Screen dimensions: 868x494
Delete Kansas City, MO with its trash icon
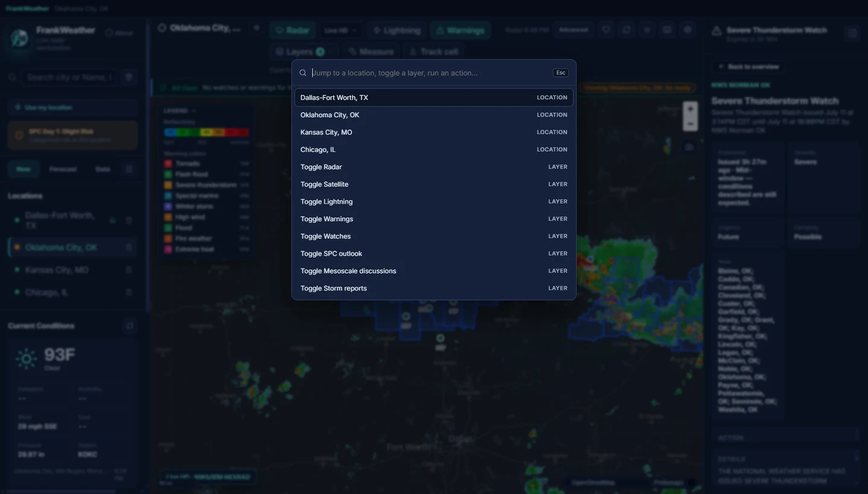[x=128, y=270]
